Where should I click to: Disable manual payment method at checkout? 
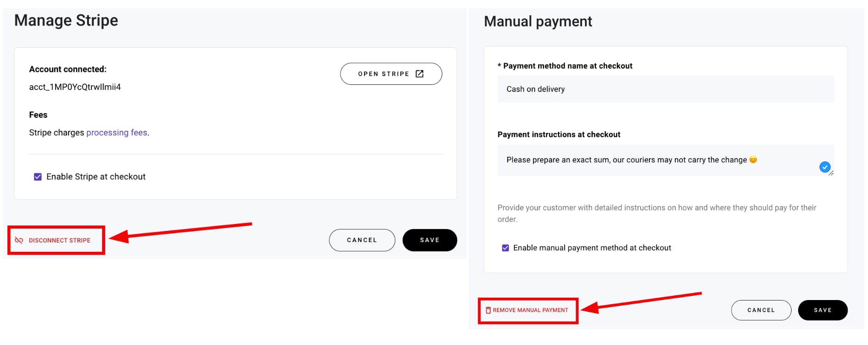click(x=504, y=248)
